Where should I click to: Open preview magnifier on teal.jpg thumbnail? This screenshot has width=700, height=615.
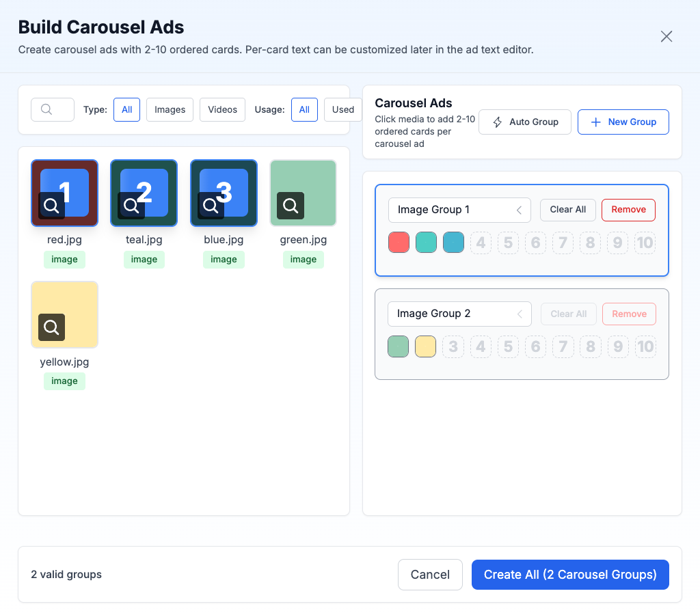[131, 206]
